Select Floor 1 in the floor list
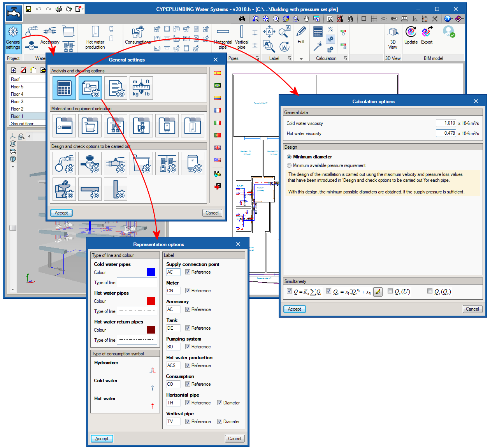 (27, 116)
